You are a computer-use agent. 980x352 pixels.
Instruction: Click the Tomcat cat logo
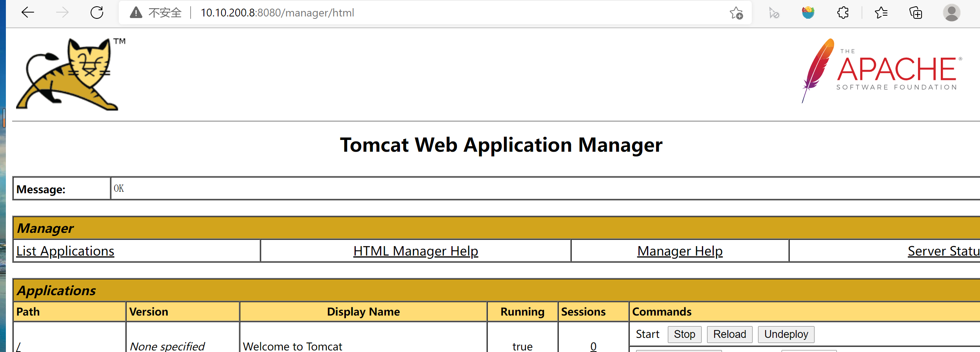(71, 74)
